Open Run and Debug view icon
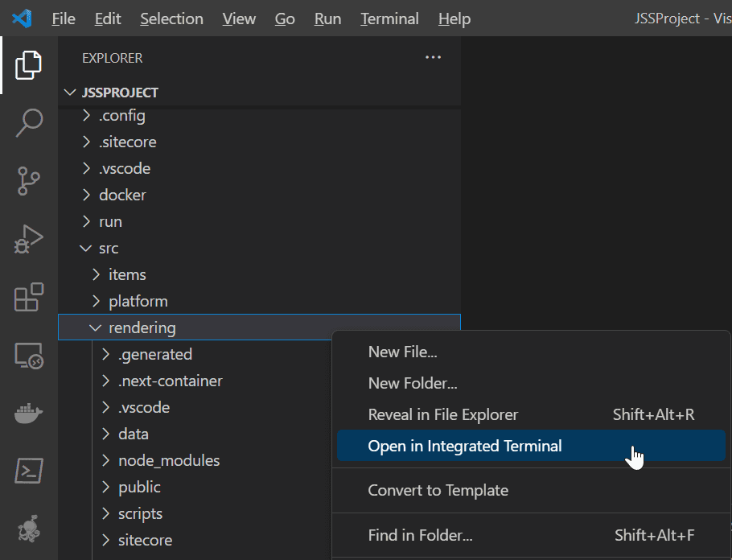This screenshot has width=732, height=560. click(28, 239)
